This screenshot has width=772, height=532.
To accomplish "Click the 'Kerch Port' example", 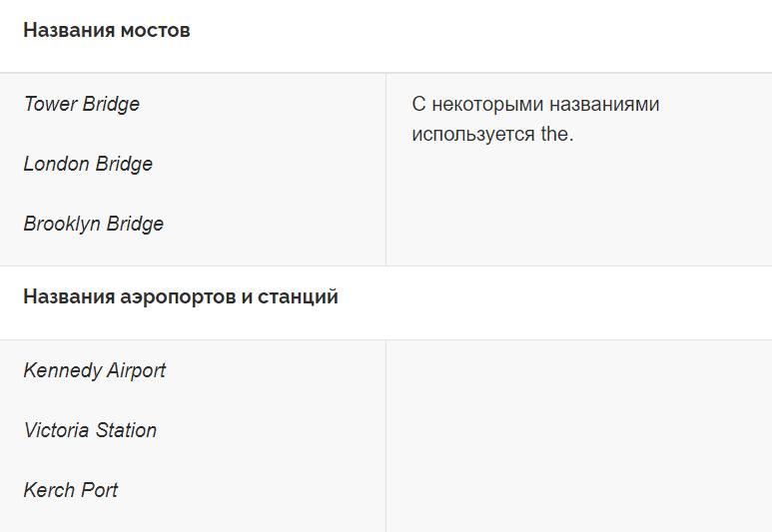I will [71, 490].
